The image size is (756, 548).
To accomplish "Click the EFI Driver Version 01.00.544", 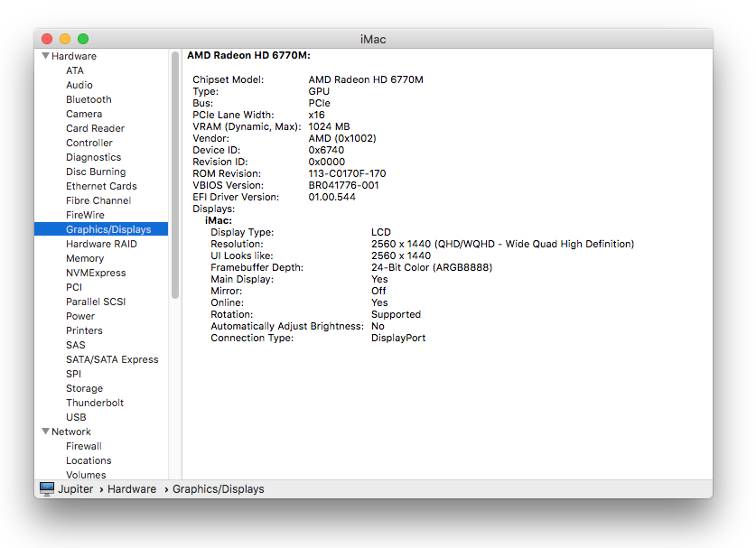I will (331, 197).
